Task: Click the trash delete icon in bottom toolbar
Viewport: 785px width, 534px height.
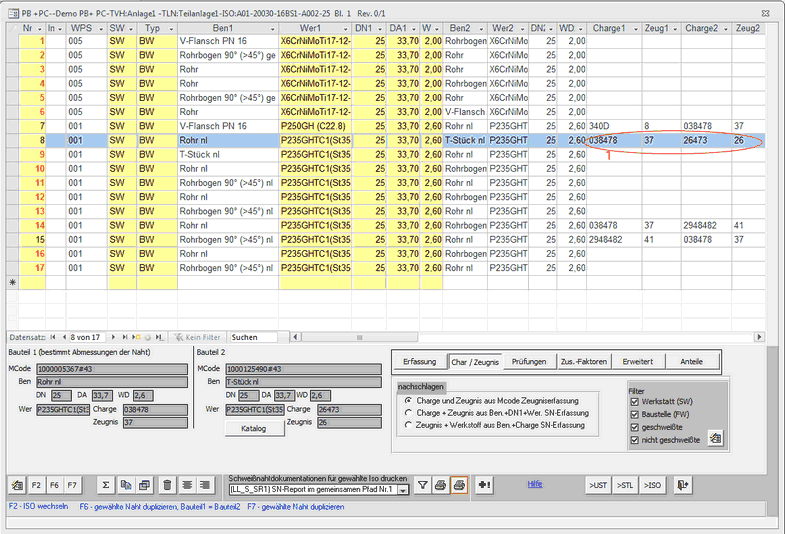Action: (167, 485)
